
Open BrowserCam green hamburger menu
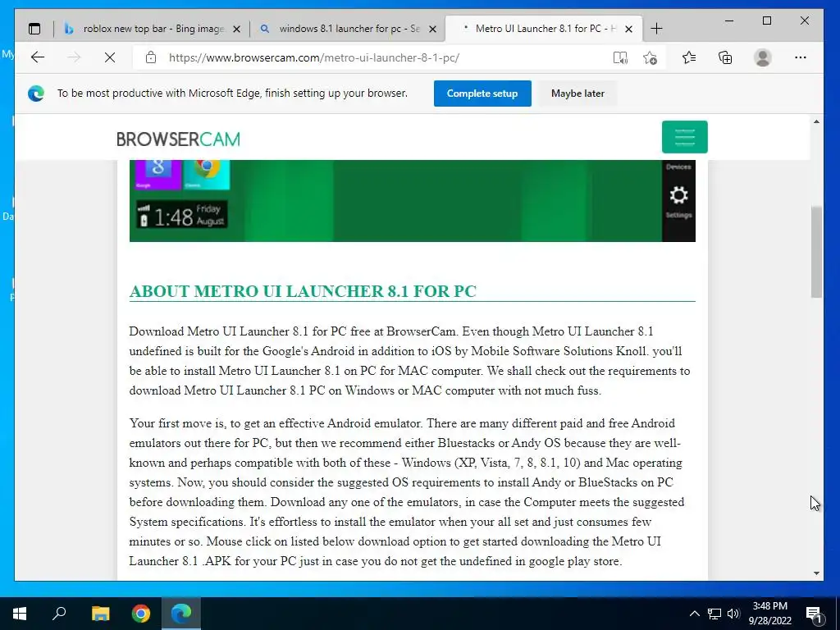(x=685, y=137)
